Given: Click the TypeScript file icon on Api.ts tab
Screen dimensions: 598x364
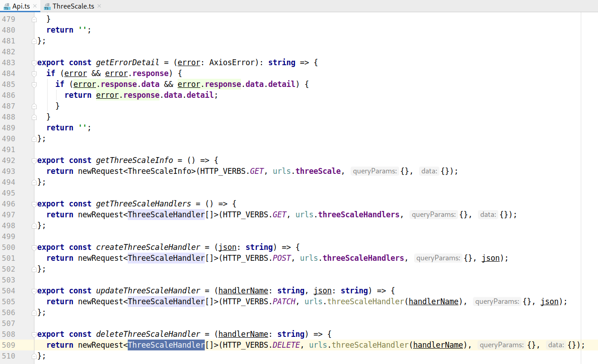Looking at the screenshot, I should [x=7, y=6].
